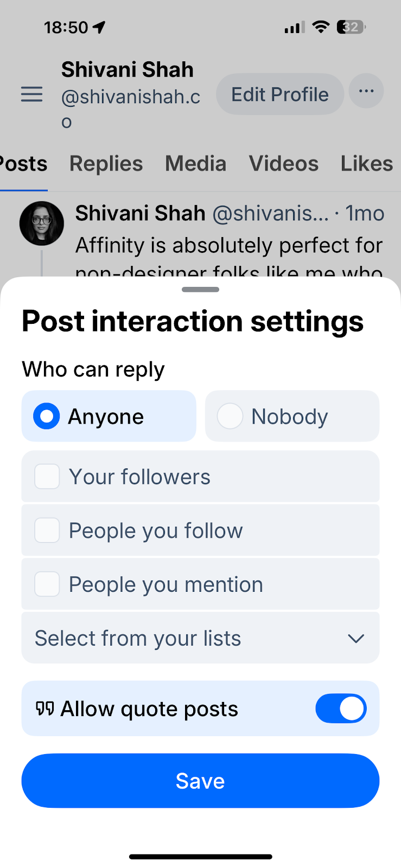Switch to the Replies tab
Image resolution: width=401 pixels, height=868 pixels.
[106, 164]
